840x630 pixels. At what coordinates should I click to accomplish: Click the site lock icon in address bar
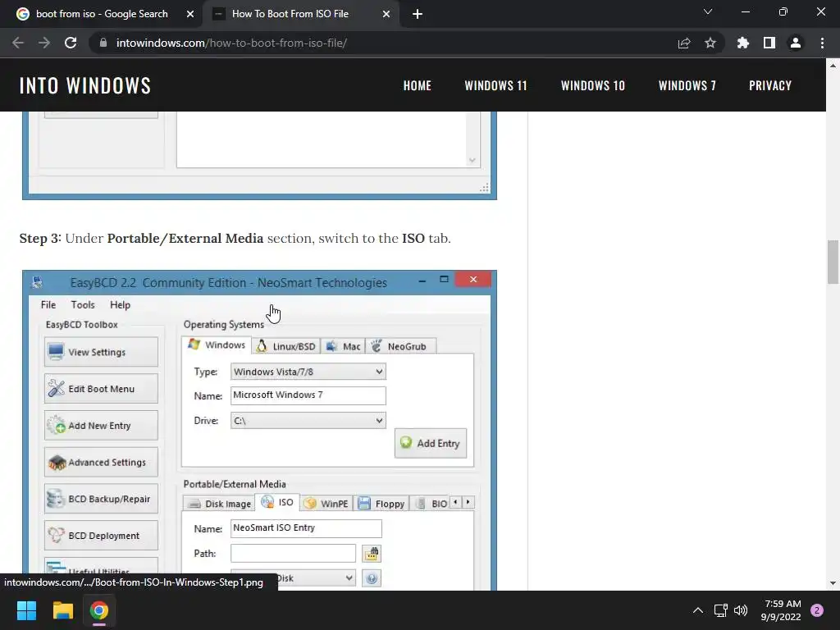pos(103,43)
